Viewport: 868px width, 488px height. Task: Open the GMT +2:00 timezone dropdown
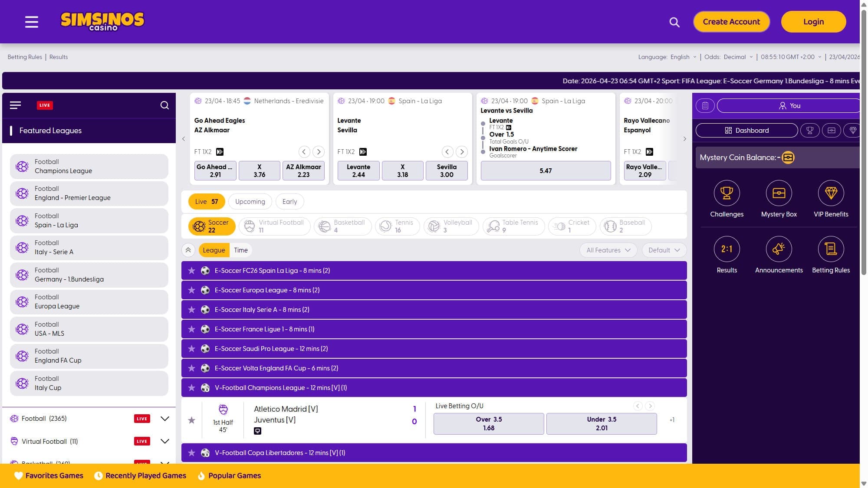(791, 57)
